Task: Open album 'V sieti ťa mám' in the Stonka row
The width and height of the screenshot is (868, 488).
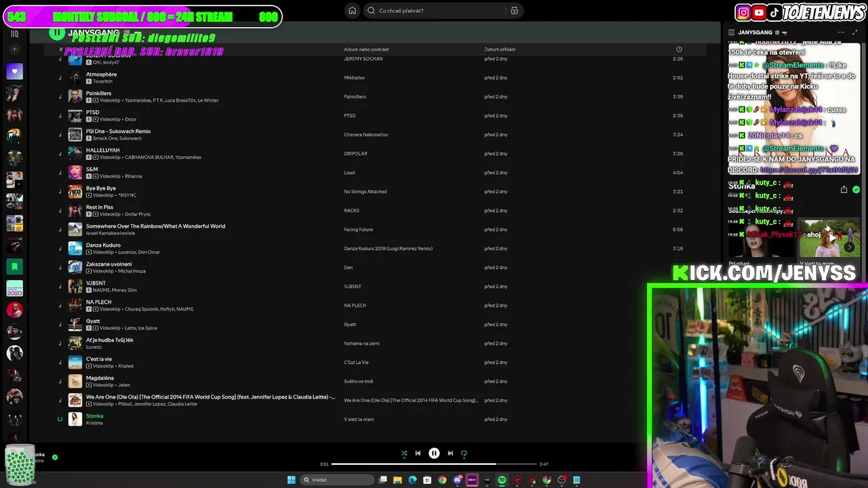Action: 359,420
